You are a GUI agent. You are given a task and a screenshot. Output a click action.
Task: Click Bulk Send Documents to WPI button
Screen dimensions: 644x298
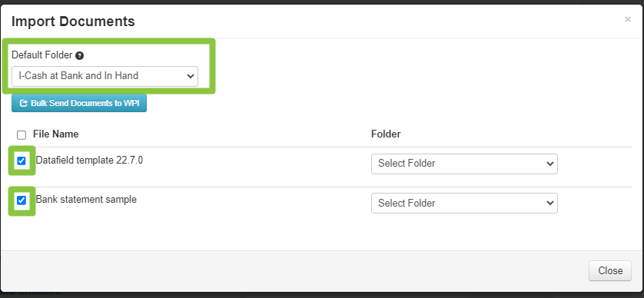[x=79, y=103]
